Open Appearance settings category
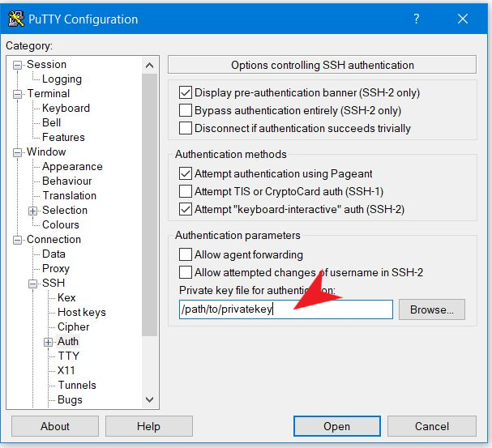Screen dimensions: 492x448 pyautogui.click(x=72, y=166)
